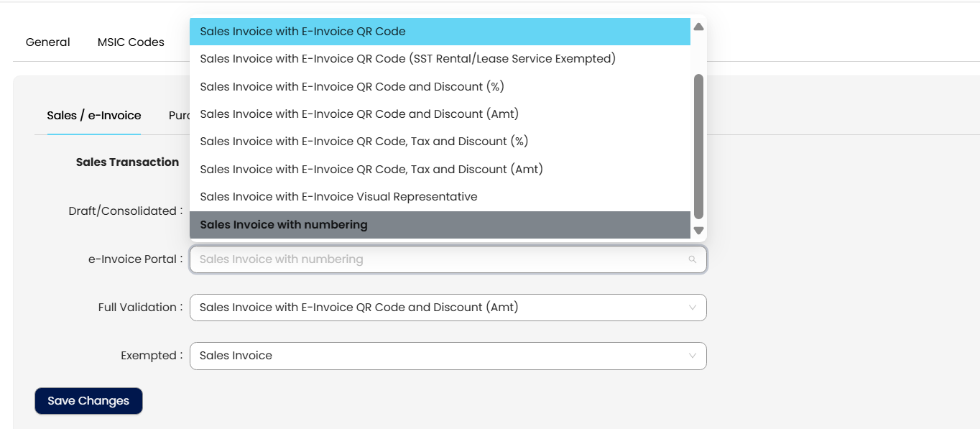Select QR Code and Discount (Amt) list option

pyautogui.click(x=359, y=114)
